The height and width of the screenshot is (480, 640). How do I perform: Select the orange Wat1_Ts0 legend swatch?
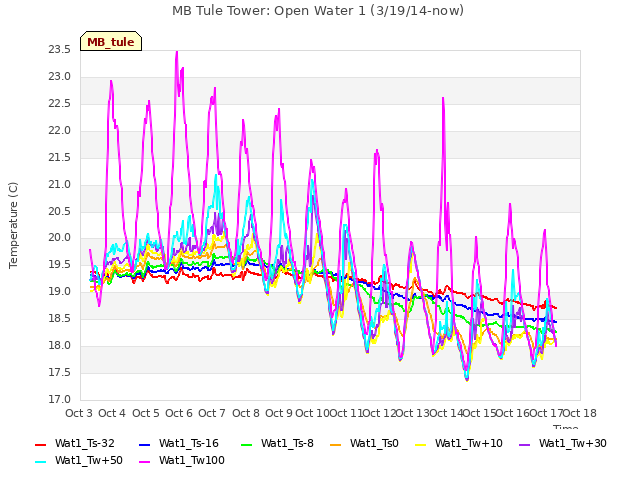tap(336, 444)
